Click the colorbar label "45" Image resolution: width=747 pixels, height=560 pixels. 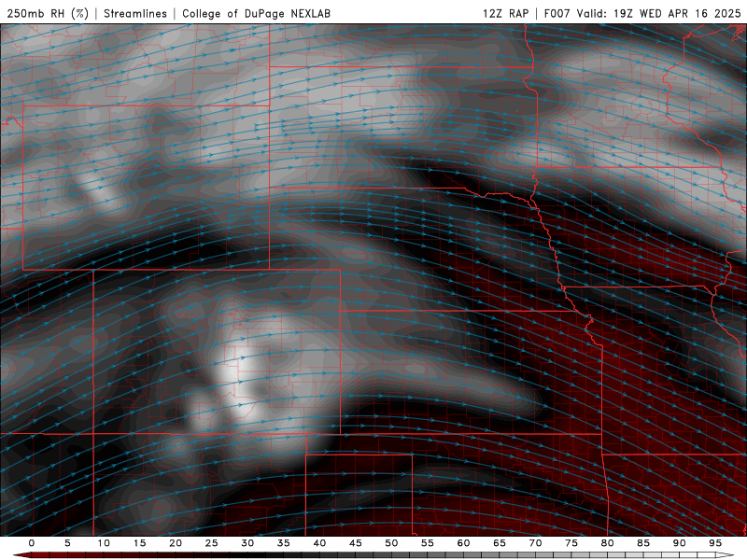tap(356, 543)
